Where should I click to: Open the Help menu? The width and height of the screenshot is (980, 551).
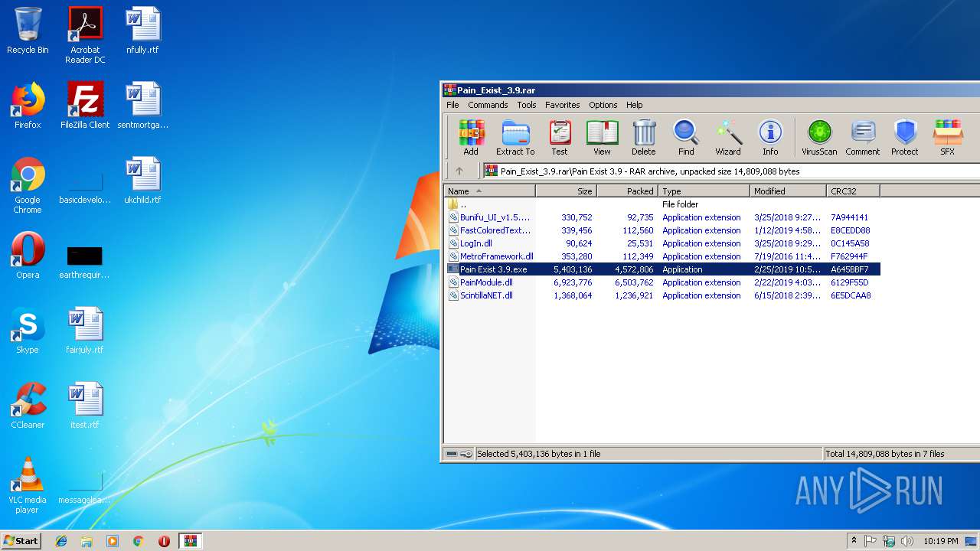coord(634,105)
